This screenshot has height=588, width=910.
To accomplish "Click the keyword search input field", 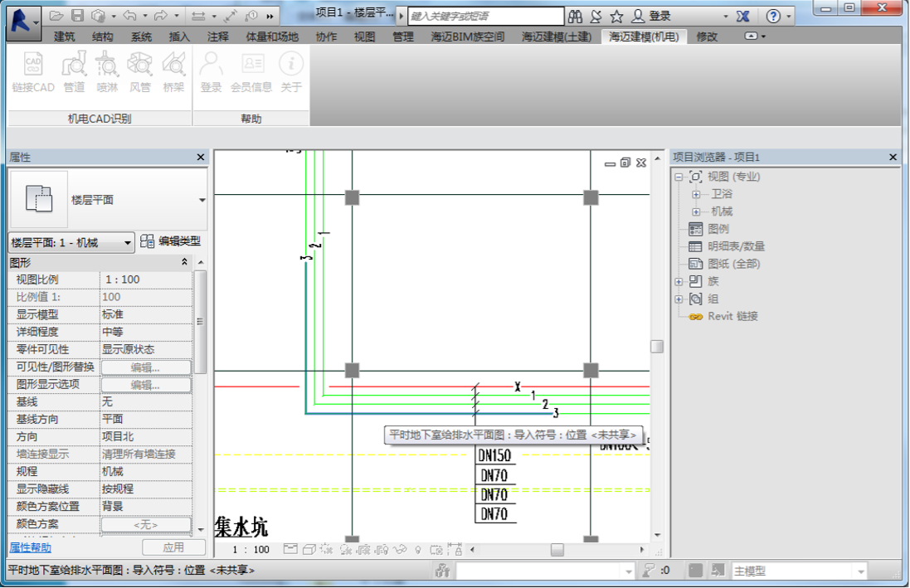I will [486, 17].
